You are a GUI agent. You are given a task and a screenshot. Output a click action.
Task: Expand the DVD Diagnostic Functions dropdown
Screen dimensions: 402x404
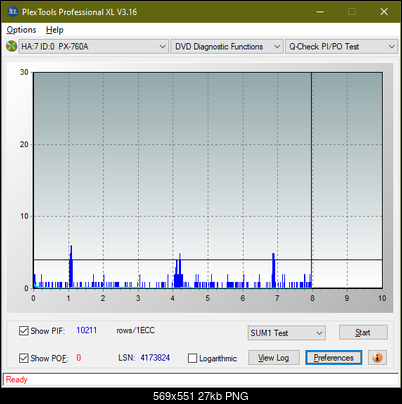pos(227,47)
